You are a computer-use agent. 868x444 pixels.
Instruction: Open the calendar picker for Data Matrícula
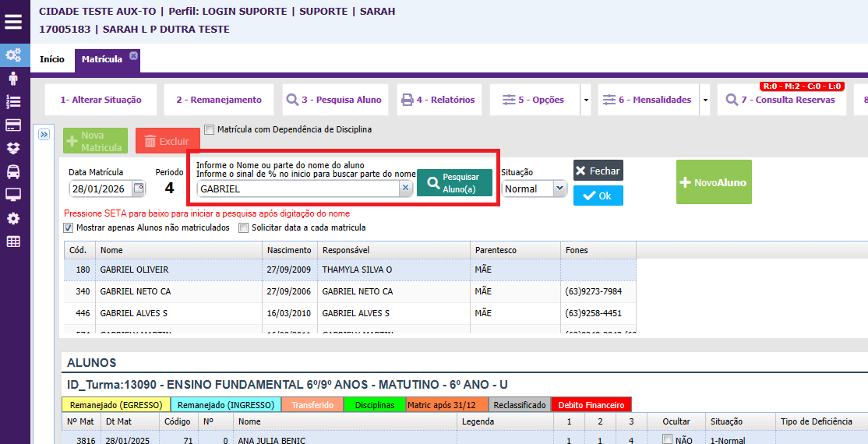click(139, 189)
